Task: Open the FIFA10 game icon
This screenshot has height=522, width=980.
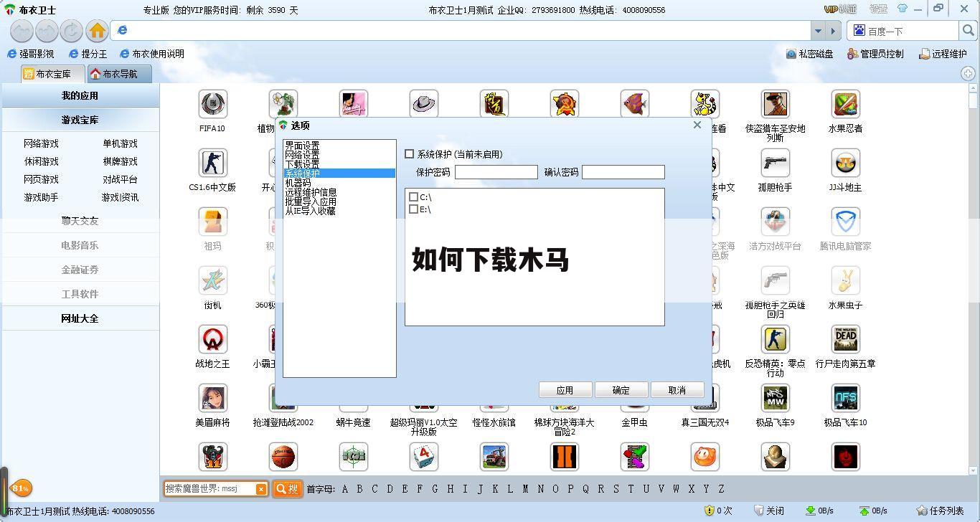Action: (x=212, y=105)
